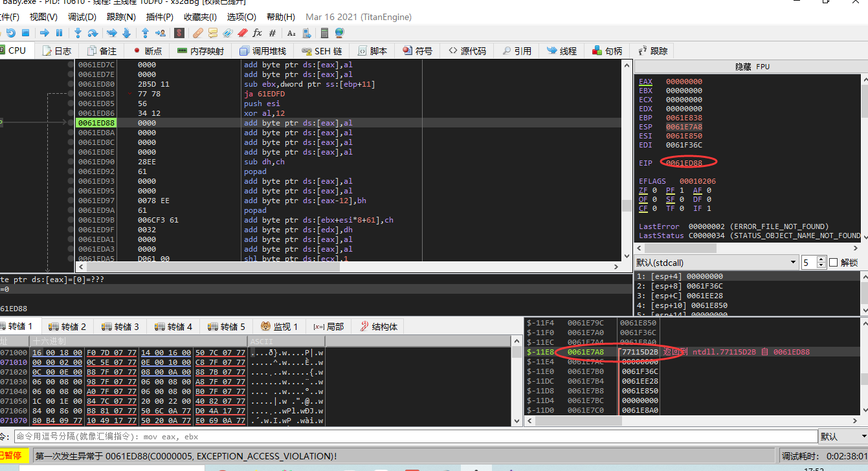Click the Run arrow toolbar icon
The image size is (868, 471).
pyautogui.click(x=44, y=33)
